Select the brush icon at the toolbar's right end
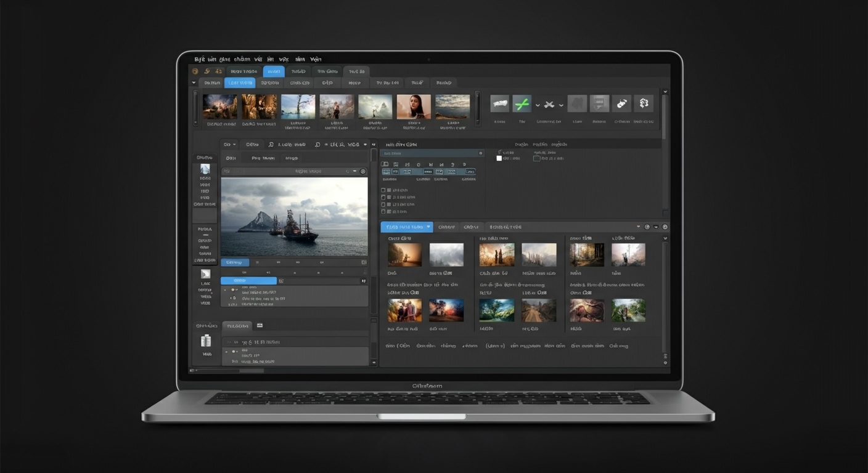 621,103
